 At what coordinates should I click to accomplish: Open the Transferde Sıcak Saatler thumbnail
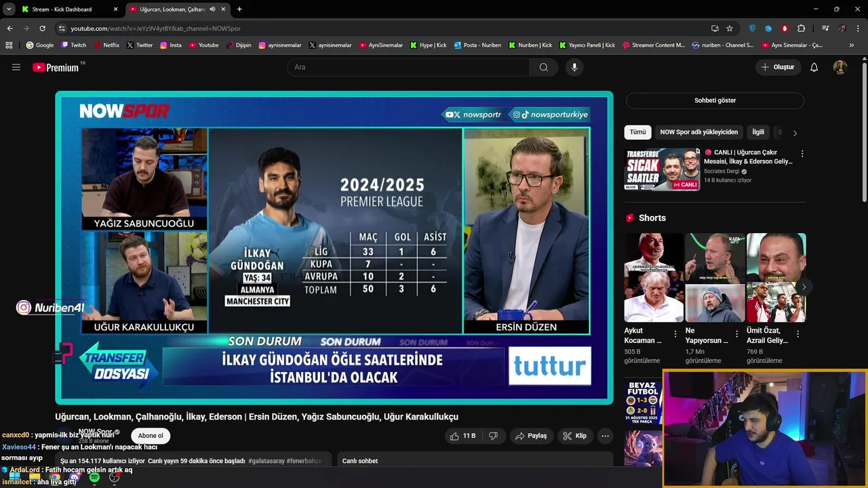click(x=662, y=169)
